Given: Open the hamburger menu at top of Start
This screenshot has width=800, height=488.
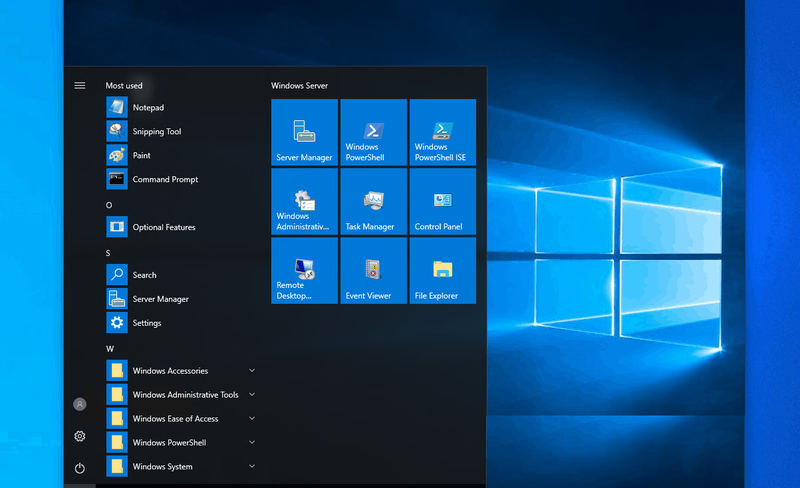Looking at the screenshot, I should [80, 85].
